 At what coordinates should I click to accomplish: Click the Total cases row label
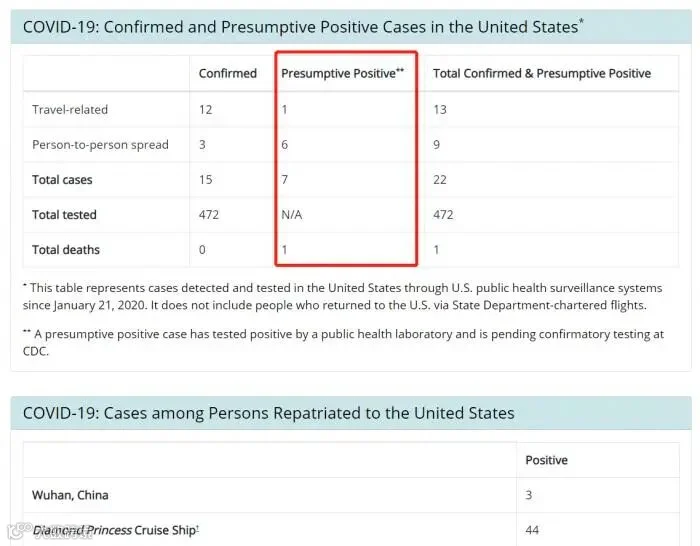coord(62,179)
